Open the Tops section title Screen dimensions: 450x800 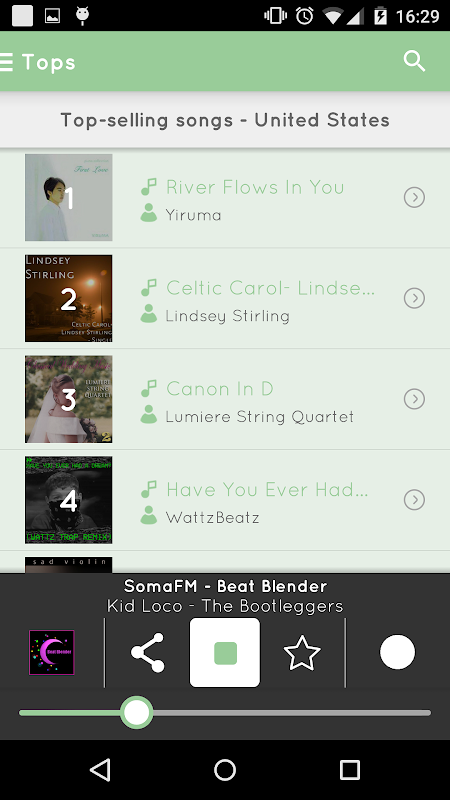tap(48, 62)
